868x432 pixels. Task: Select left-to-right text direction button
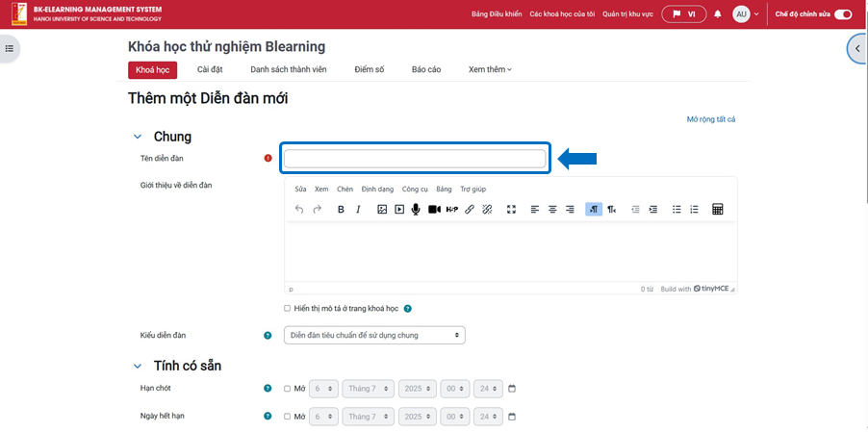coord(594,209)
